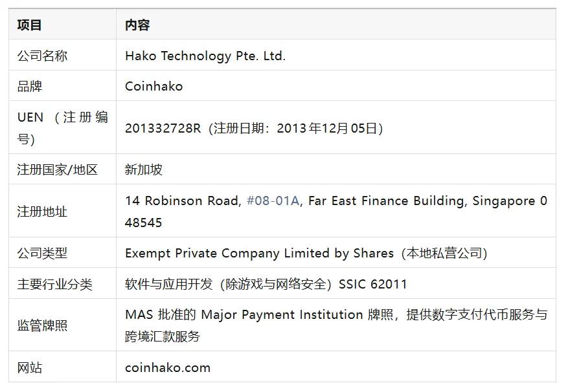
Task: Select the 注册国家/地区 row label
Action: [57, 170]
